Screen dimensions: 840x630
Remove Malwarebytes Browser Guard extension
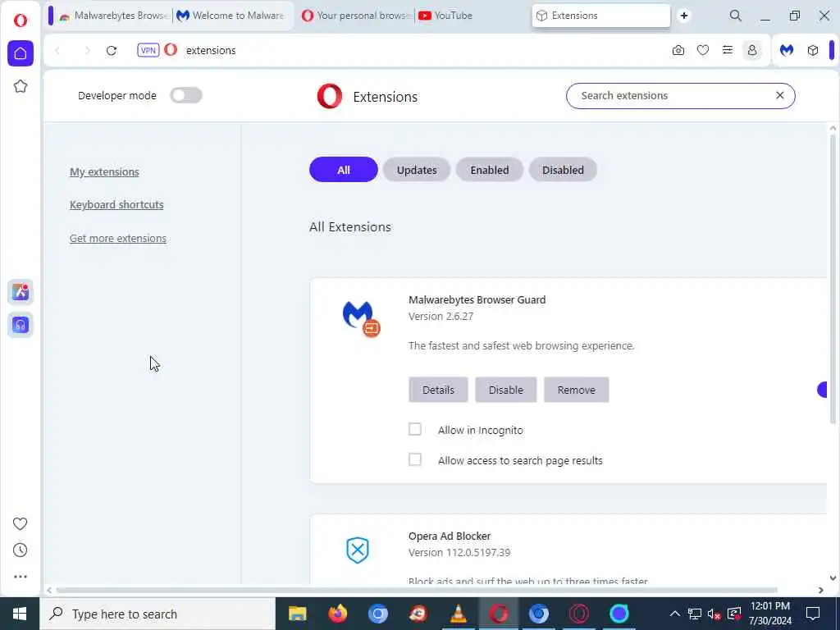pyautogui.click(x=577, y=390)
